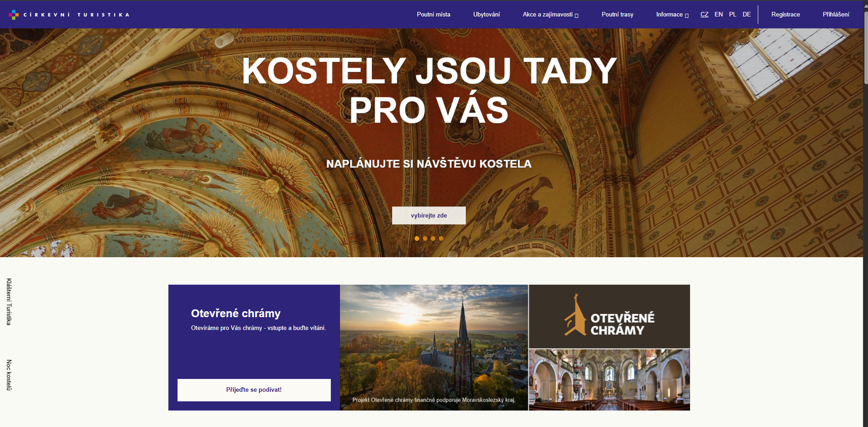Click the Církevní Turistika colorful cross logo

pos(14,15)
